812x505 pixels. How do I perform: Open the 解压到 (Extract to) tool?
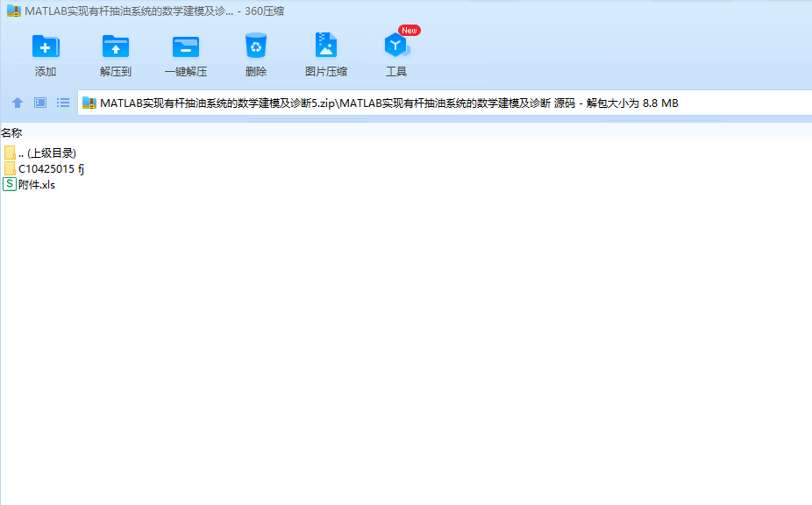[116, 55]
